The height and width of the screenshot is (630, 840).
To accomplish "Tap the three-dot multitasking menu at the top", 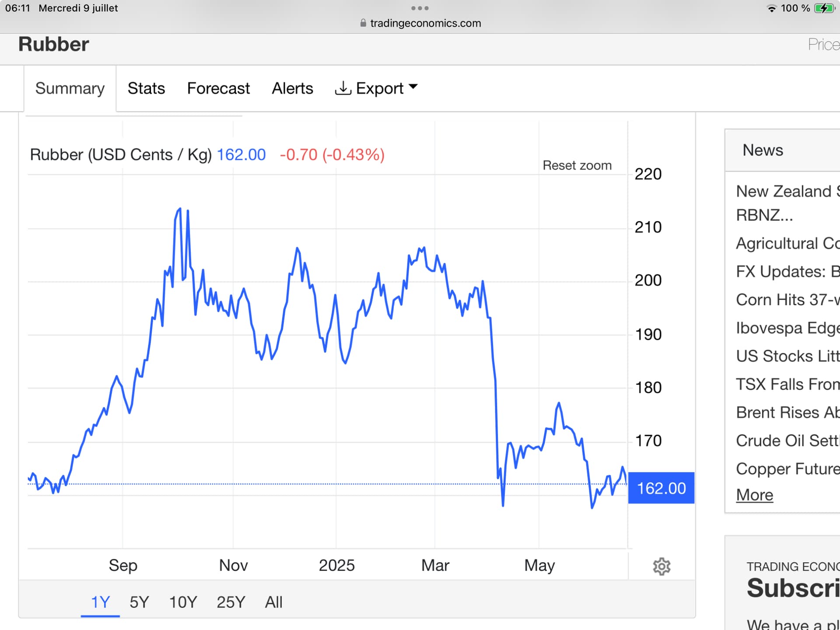I will coord(420,8).
